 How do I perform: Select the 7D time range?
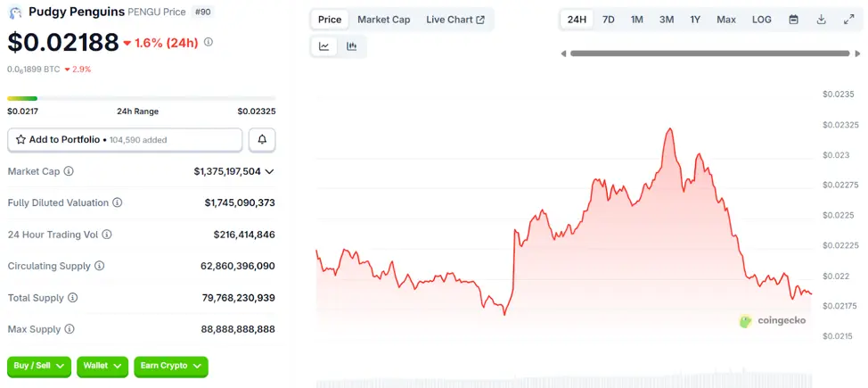pos(608,20)
